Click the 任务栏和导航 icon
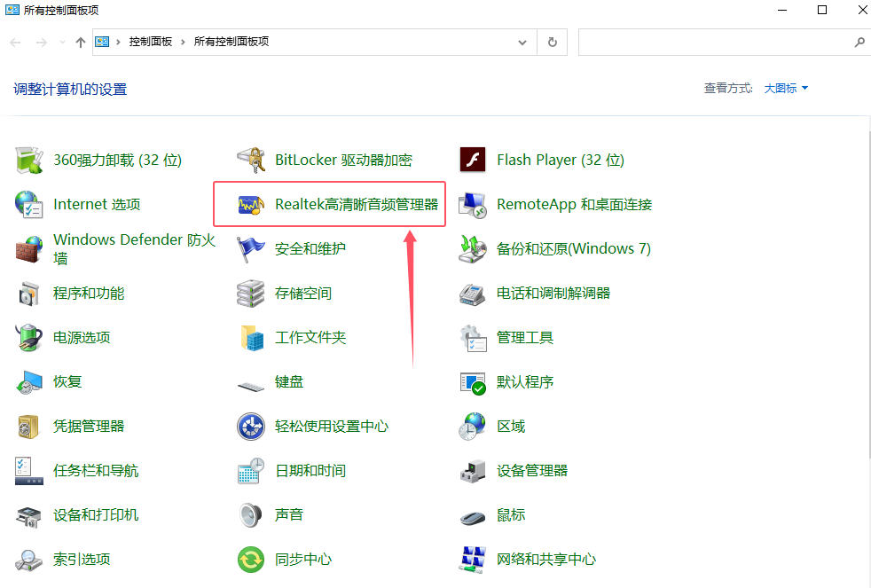The image size is (871, 588). click(x=29, y=471)
